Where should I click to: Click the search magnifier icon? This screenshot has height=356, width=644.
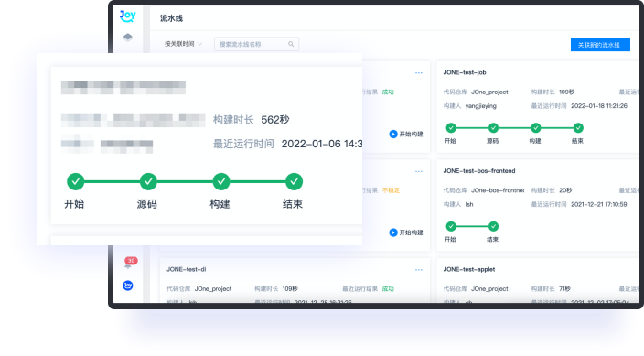click(291, 44)
